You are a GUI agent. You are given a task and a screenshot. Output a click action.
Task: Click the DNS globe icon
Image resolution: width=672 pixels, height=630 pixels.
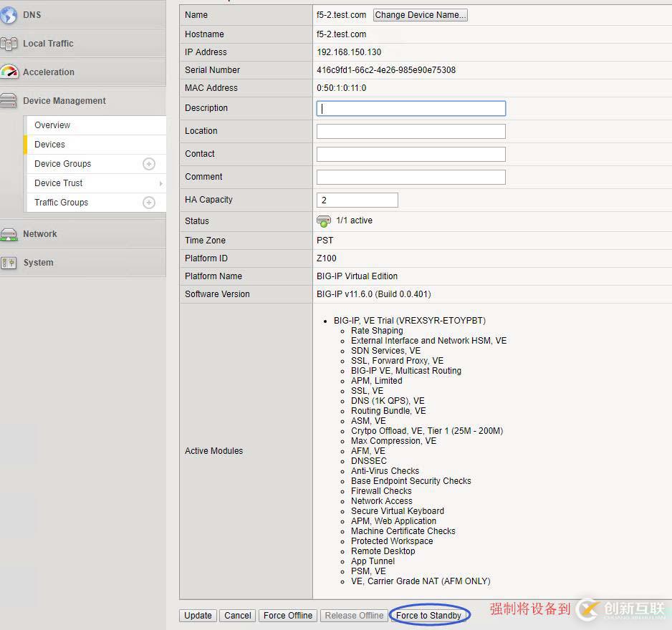pos(9,15)
